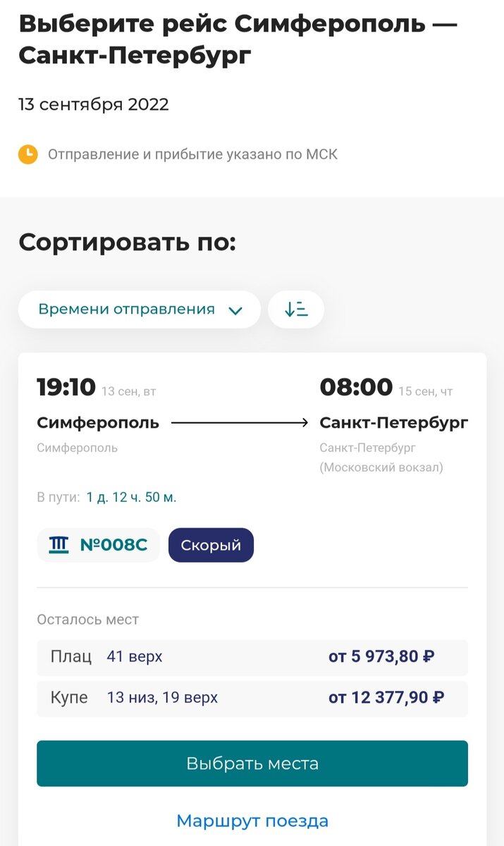This screenshot has width=504, height=846.
Task: Expand details of the Скорый train badge
Action: pyautogui.click(x=210, y=544)
